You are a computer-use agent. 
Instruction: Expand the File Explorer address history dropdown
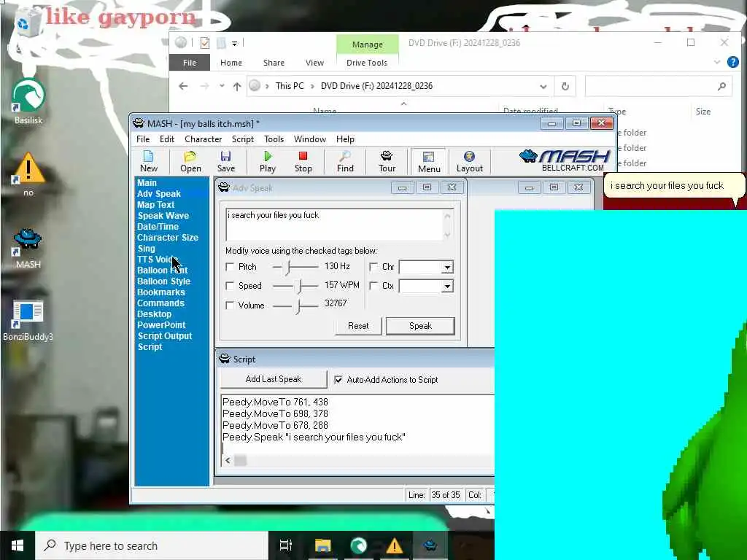click(543, 86)
